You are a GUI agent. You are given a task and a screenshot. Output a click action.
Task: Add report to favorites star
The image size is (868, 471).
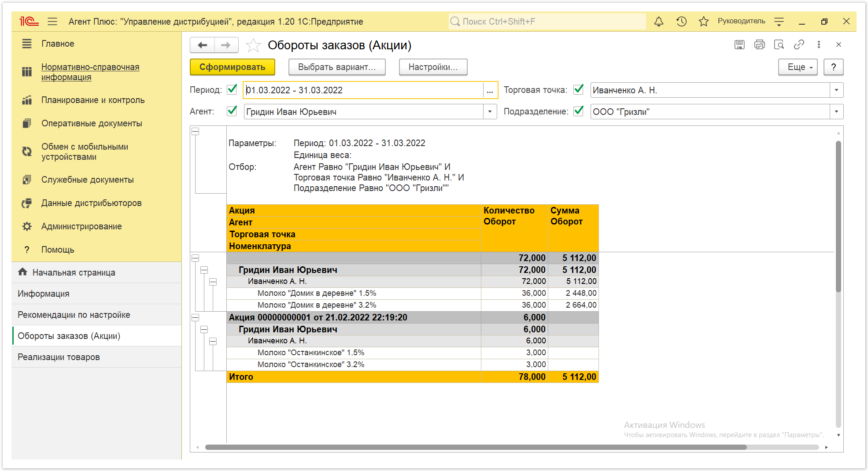[x=253, y=45]
